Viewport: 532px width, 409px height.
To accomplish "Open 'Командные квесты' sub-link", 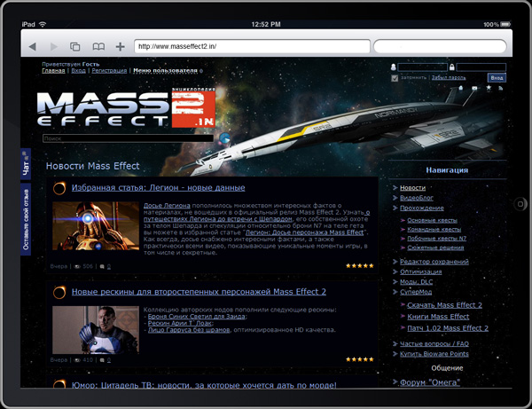I will click(x=434, y=230).
